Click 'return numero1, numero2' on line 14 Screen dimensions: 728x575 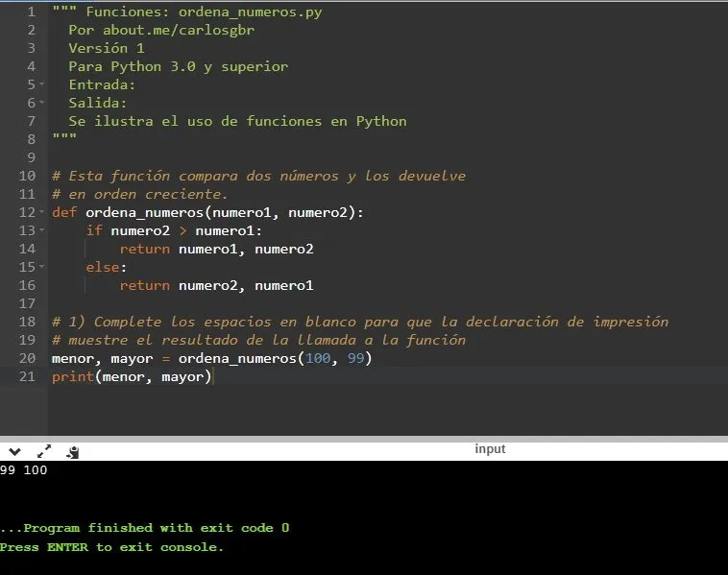pos(216,250)
